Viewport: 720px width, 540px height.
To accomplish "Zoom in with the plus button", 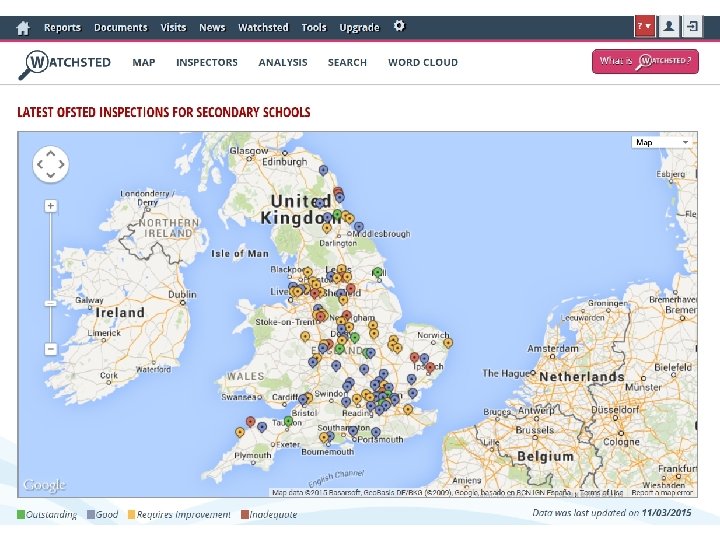I will (51, 206).
